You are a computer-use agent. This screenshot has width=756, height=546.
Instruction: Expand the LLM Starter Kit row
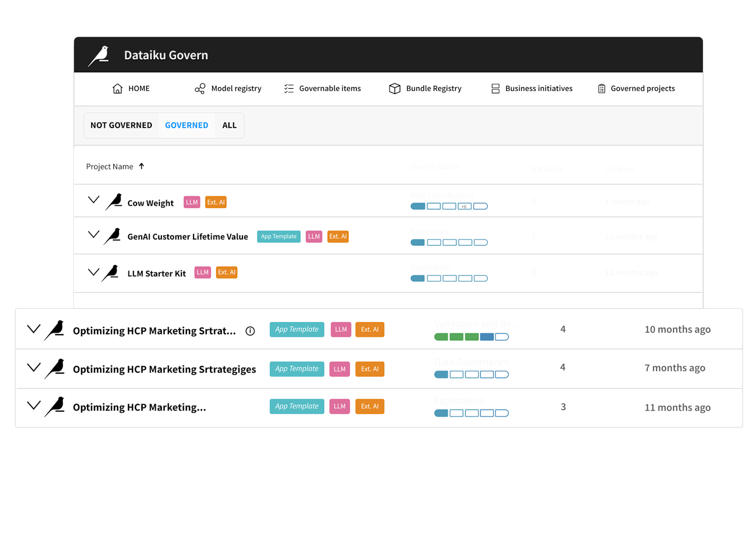click(94, 272)
